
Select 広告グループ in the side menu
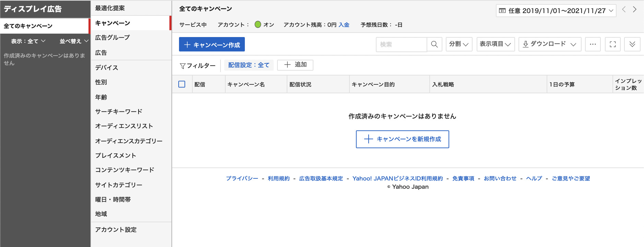[112, 37]
